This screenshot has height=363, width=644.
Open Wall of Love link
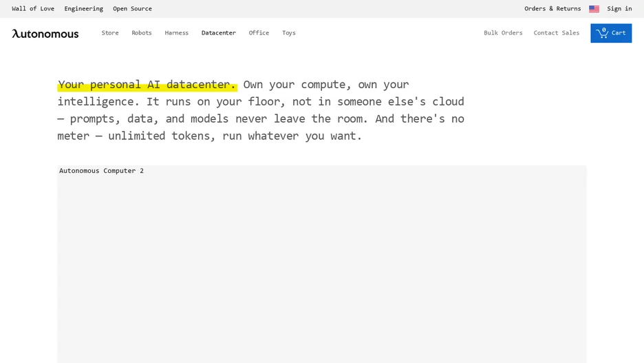coord(33,9)
